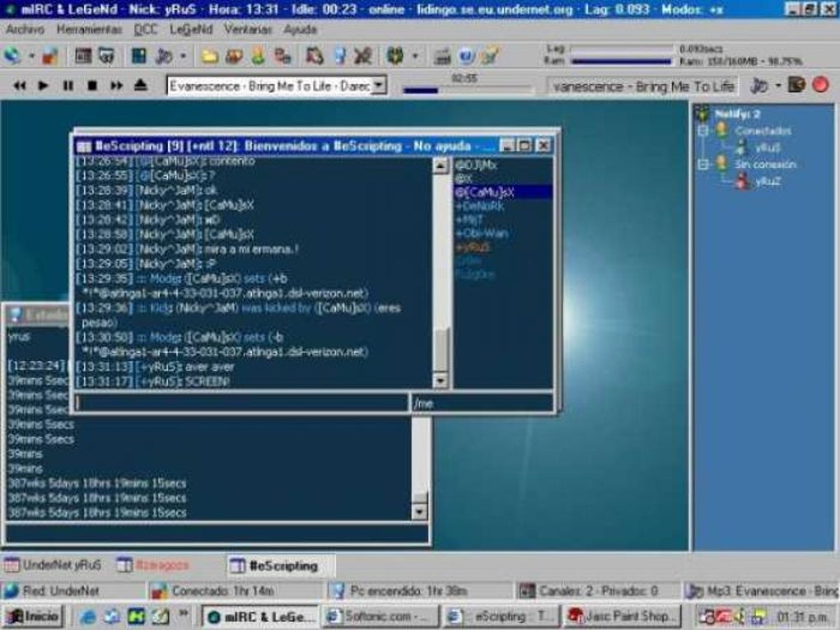Viewport: 840px width, 630px height.
Task: Collapse the Conectados notify tree node
Action: click(x=702, y=131)
